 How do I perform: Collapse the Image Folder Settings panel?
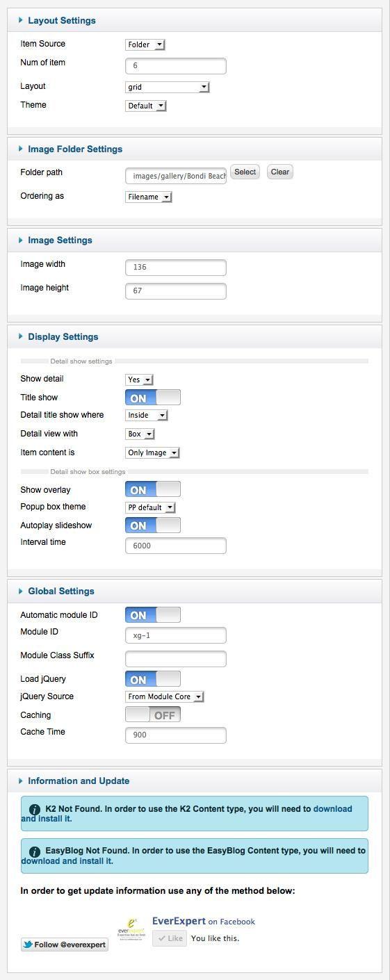coord(70,149)
